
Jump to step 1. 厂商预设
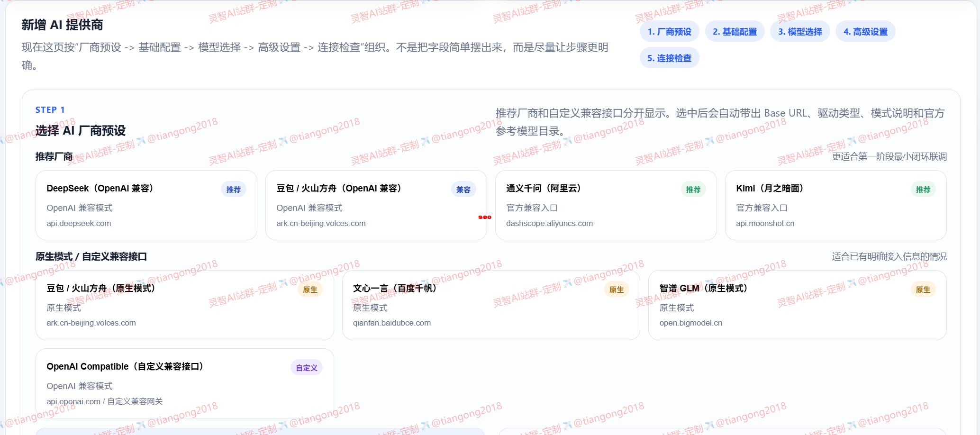(669, 32)
